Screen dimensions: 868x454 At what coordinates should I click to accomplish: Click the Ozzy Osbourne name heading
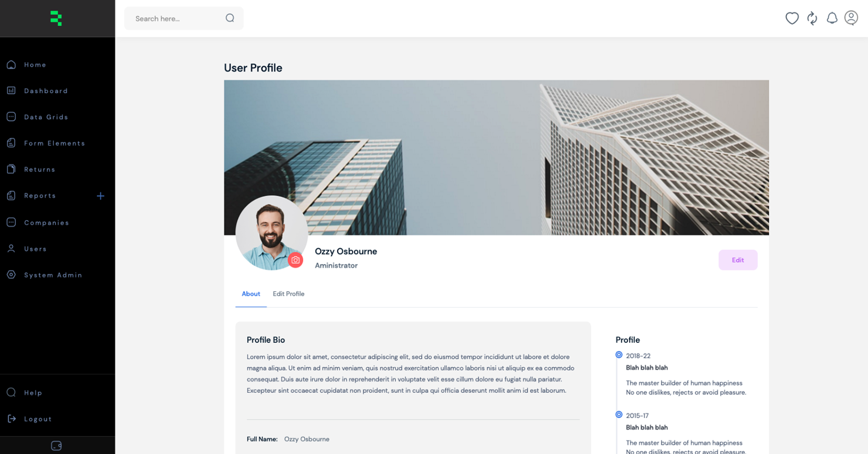(346, 251)
